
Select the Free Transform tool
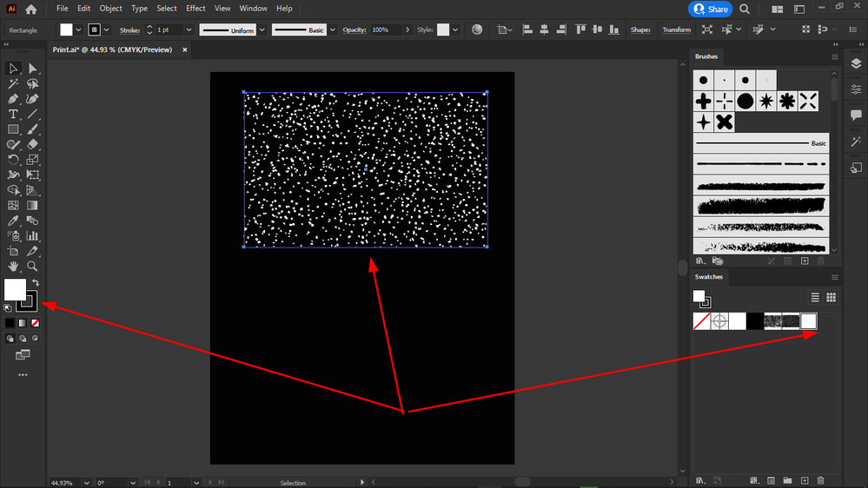coord(33,175)
